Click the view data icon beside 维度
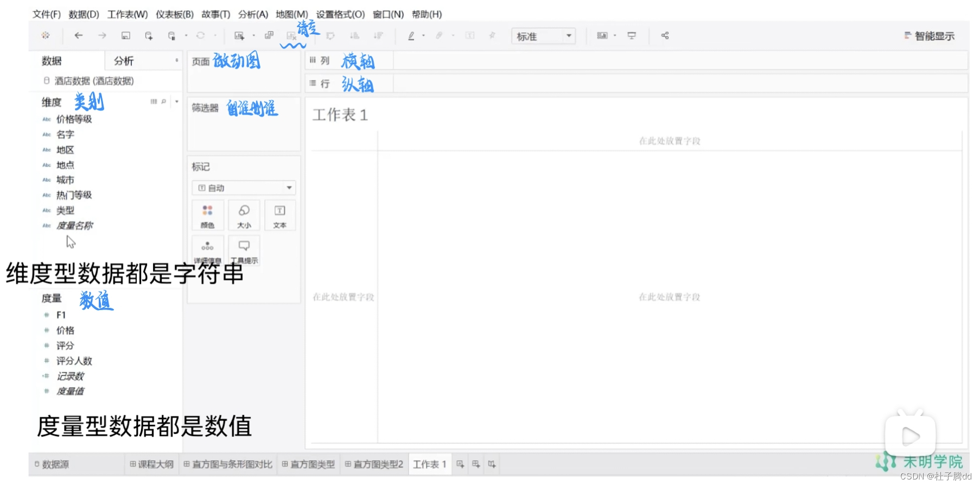Screen dimensions: 980x486 click(154, 102)
